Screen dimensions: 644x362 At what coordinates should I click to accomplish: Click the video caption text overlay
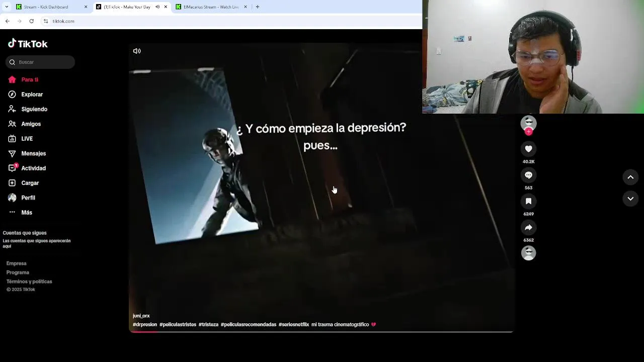321,136
